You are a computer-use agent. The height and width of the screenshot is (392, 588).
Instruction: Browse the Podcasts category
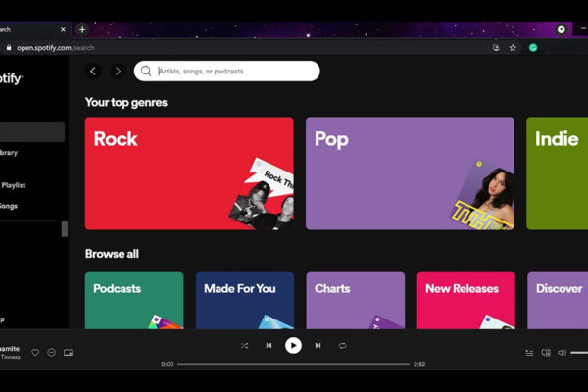click(134, 301)
